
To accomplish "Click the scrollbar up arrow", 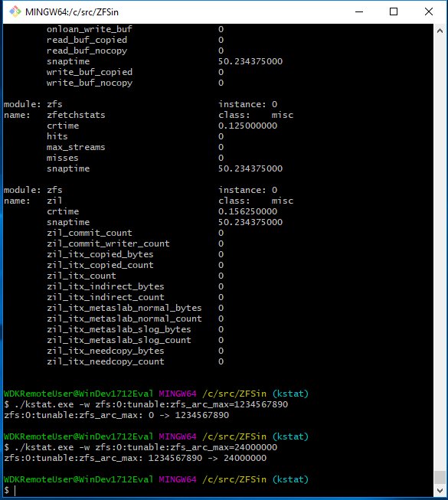I will (440, 31).
